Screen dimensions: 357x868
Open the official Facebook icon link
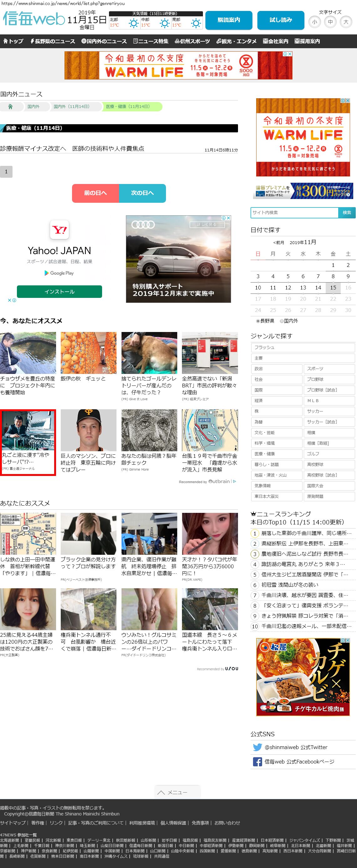[257, 762]
